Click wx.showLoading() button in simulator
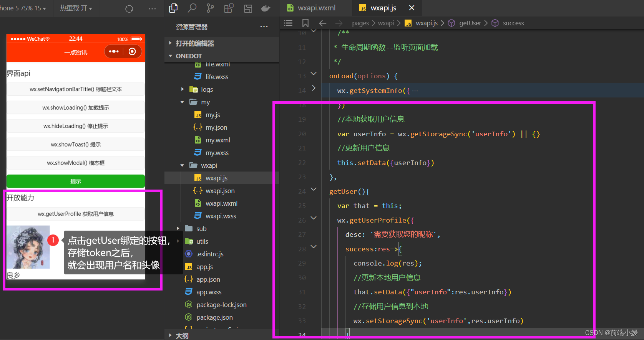This screenshot has width=644, height=340. 76,107
